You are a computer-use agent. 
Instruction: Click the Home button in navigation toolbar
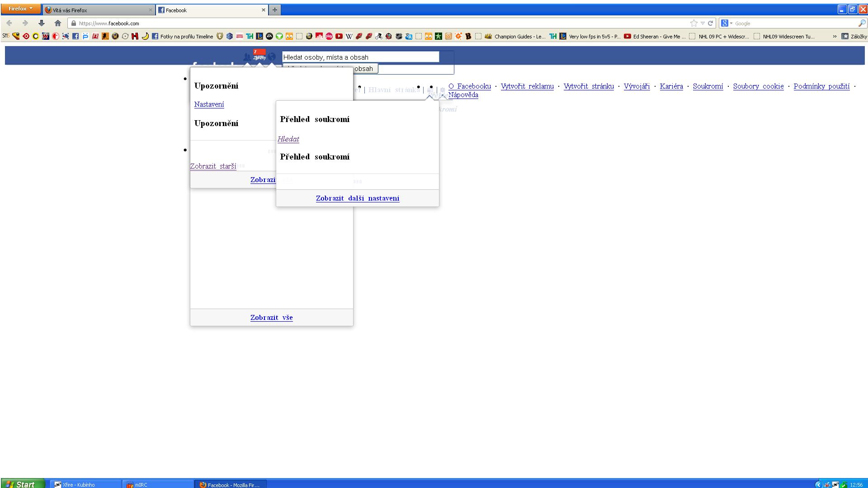pyautogui.click(x=57, y=23)
